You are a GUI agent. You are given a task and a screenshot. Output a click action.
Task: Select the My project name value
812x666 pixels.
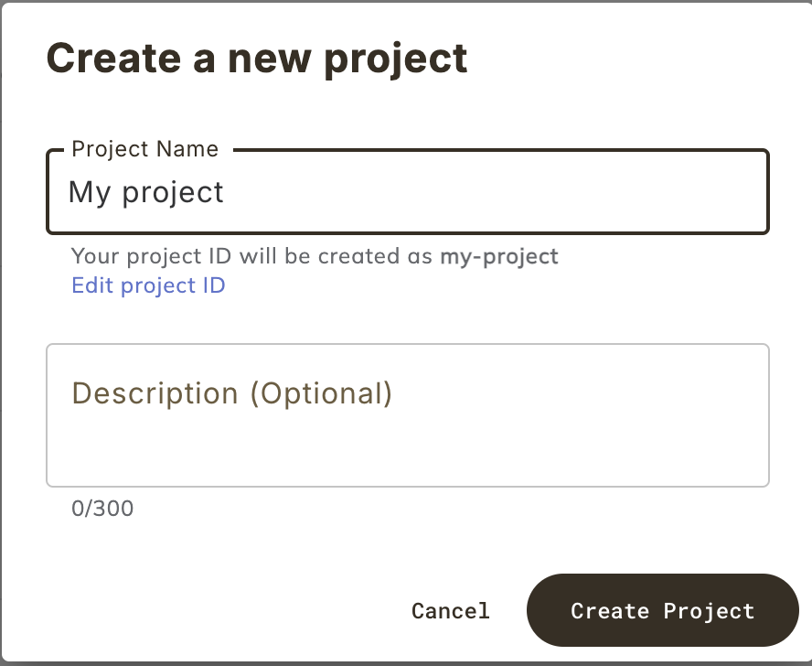[x=146, y=191]
